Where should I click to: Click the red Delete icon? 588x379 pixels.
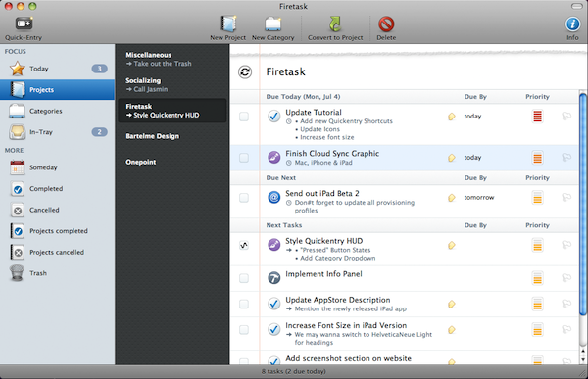386,24
